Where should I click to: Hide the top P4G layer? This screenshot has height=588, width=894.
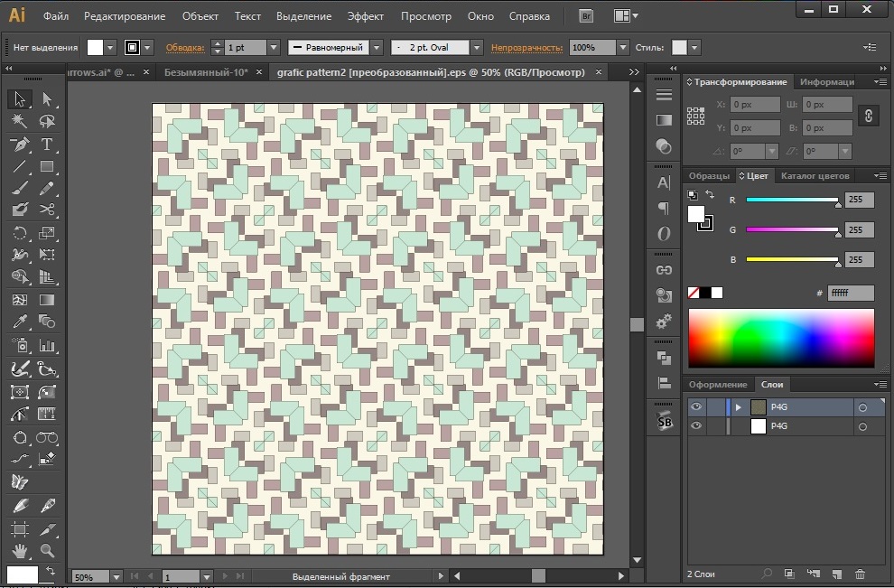coord(696,407)
